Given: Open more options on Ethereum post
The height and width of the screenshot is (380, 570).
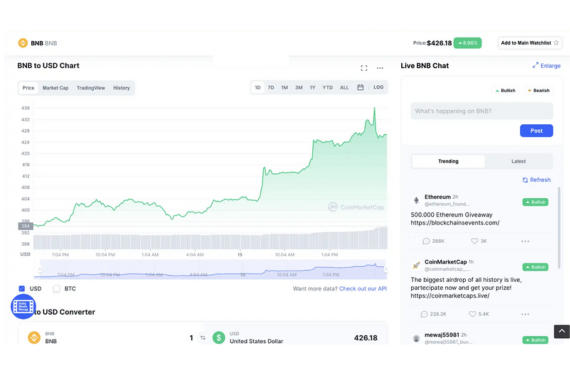Looking at the screenshot, I should 525,241.
